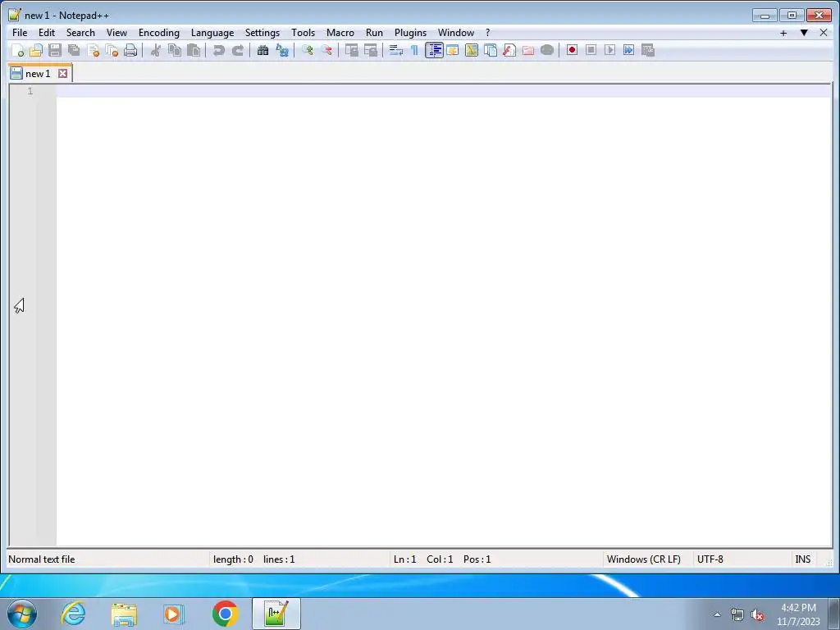Click in the editor text area
This screenshot has height=630, width=840.
click(x=444, y=315)
